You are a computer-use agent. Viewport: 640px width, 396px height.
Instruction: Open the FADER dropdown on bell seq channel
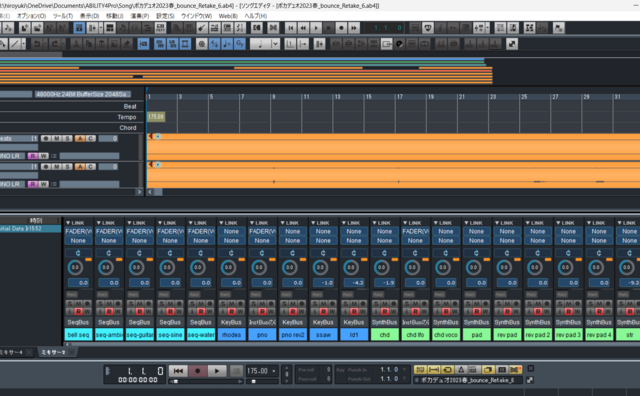coord(78,231)
